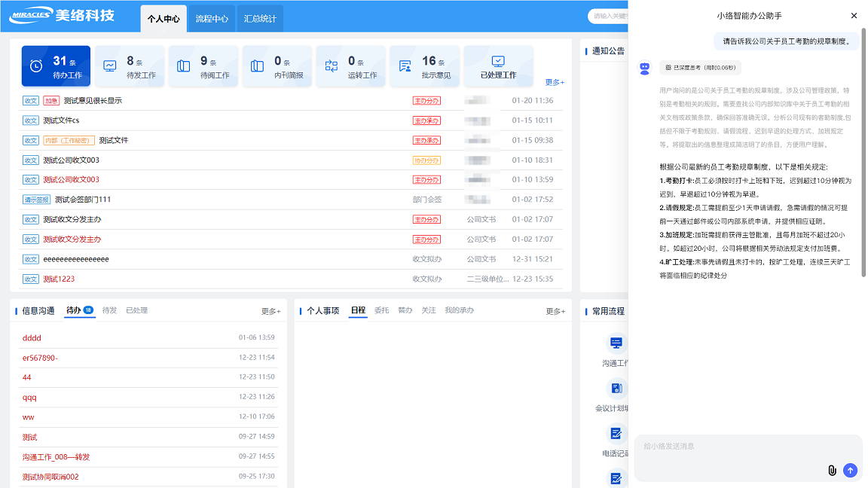
Task: Click the paperclip attachment icon
Action: click(x=832, y=470)
